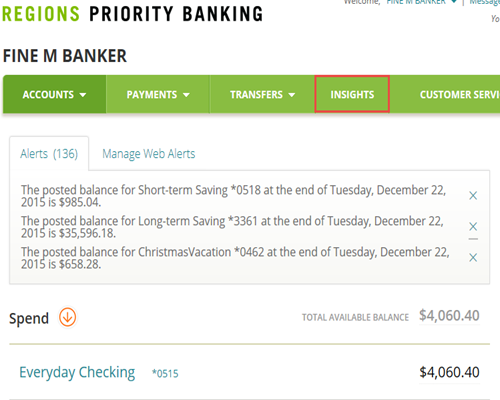
Task: Open the Customer Service menu
Action: click(459, 95)
